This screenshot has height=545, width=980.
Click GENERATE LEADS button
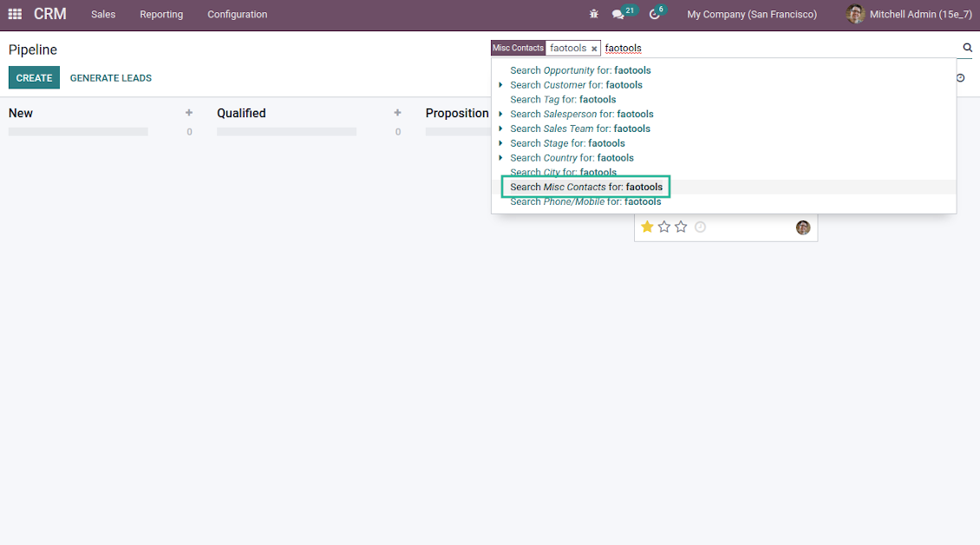pos(111,78)
